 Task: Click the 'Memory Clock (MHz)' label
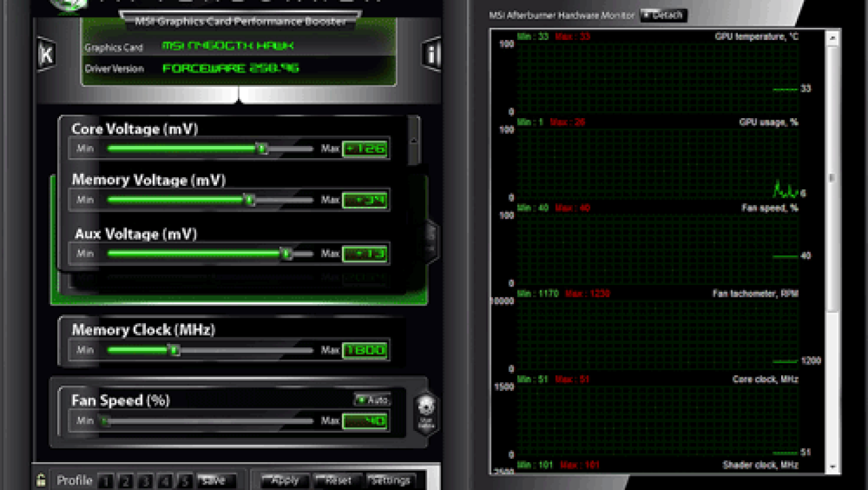click(x=144, y=330)
